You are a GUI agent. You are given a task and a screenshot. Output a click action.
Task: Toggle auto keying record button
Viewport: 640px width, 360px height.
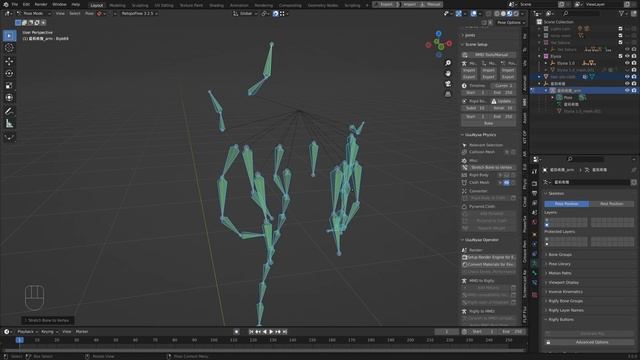click(x=236, y=332)
